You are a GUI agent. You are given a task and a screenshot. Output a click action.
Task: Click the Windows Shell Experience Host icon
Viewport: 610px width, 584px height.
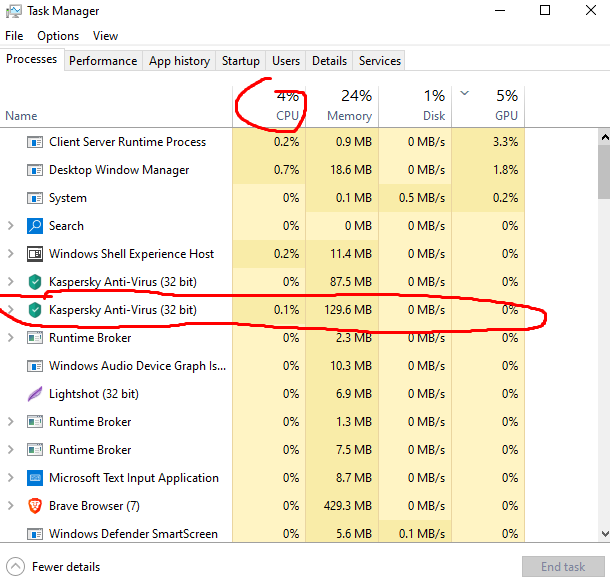[x=35, y=254]
